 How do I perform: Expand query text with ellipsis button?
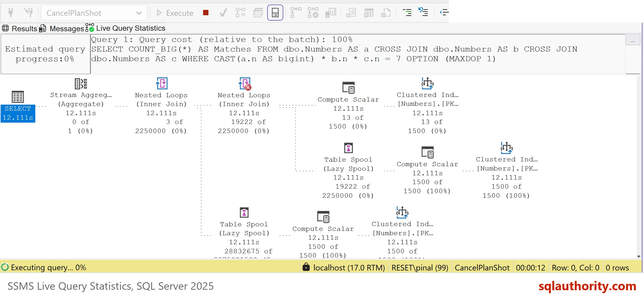[633, 40]
